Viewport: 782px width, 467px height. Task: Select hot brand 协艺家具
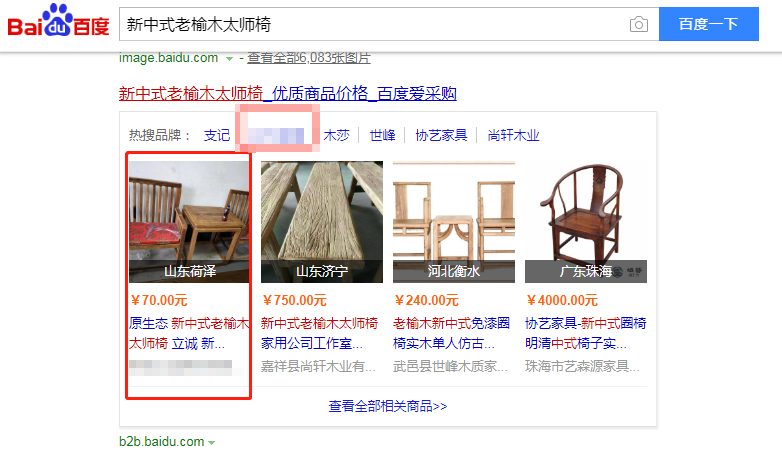[x=441, y=135]
